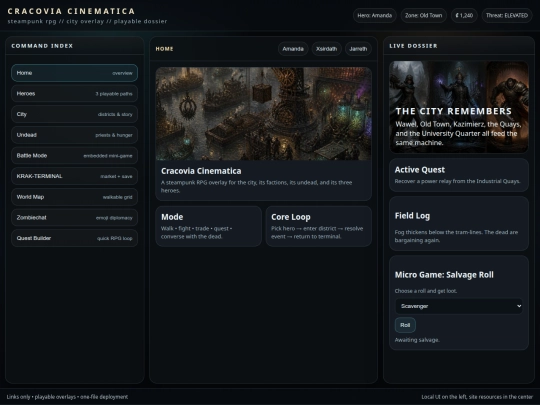540x405 pixels.
Task: Open KRAK-TERMINAL market + save
Action: [74, 176]
